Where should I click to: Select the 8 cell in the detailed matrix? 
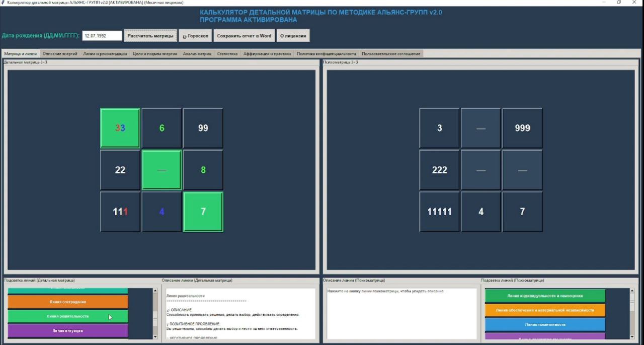[203, 170]
